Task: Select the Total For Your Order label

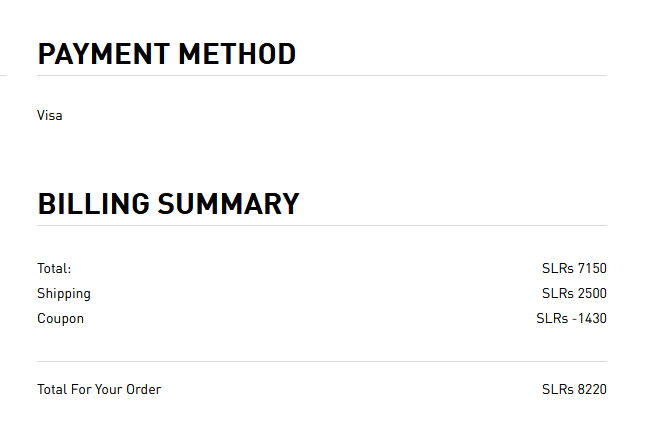Action: 99,389
